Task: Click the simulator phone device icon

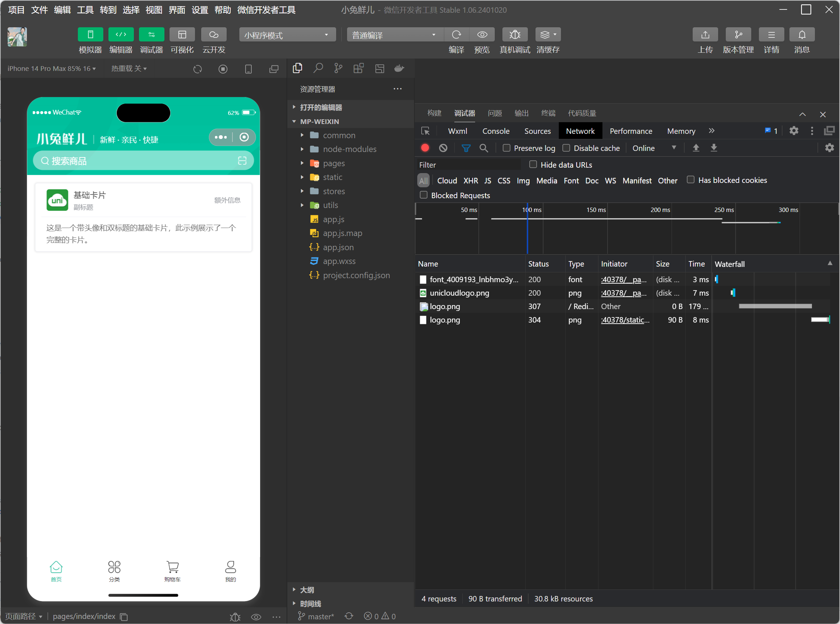Action: (248, 69)
